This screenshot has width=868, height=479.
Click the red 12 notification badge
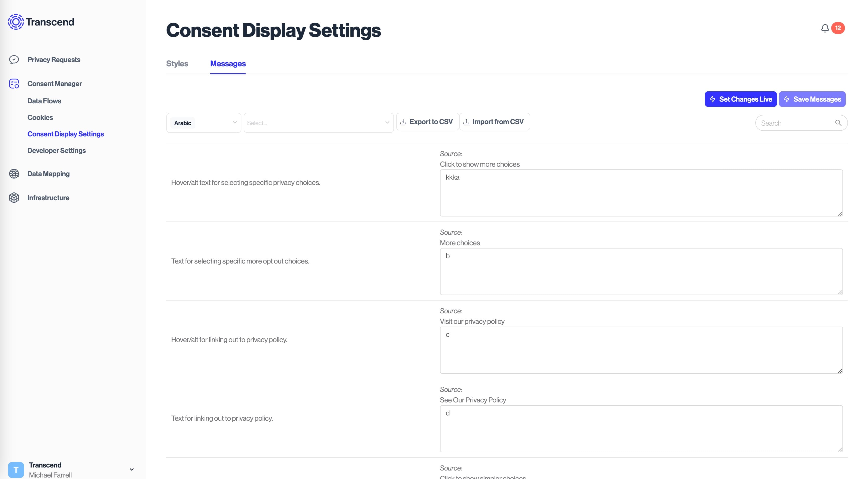tap(838, 28)
